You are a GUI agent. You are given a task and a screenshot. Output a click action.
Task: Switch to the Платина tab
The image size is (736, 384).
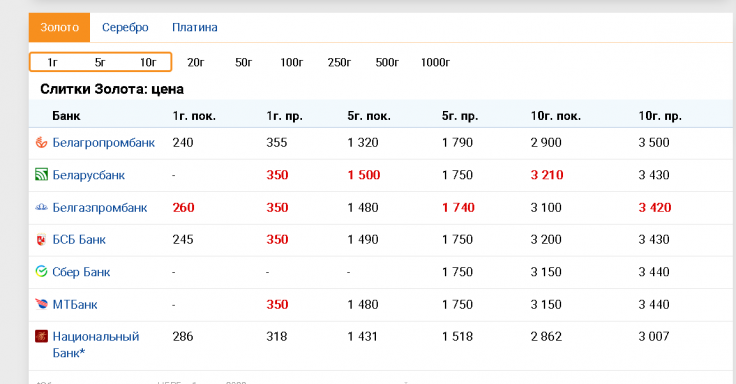click(194, 27)
